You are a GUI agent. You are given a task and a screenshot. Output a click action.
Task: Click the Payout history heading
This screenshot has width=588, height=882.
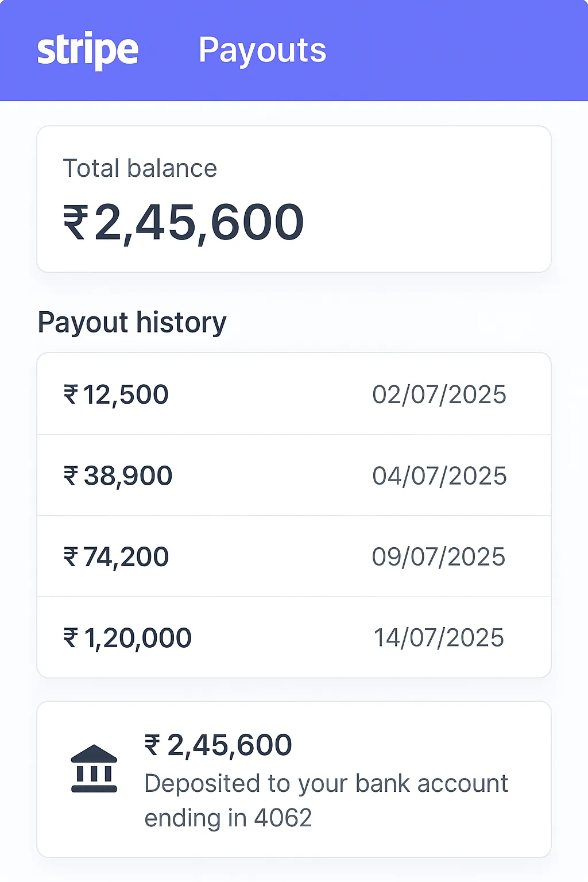pos(132,323)
